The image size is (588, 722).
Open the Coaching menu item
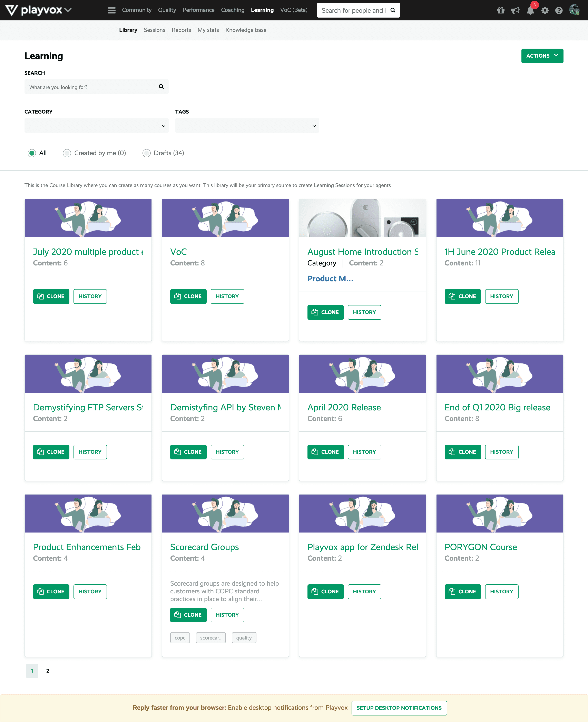(232, 10)
